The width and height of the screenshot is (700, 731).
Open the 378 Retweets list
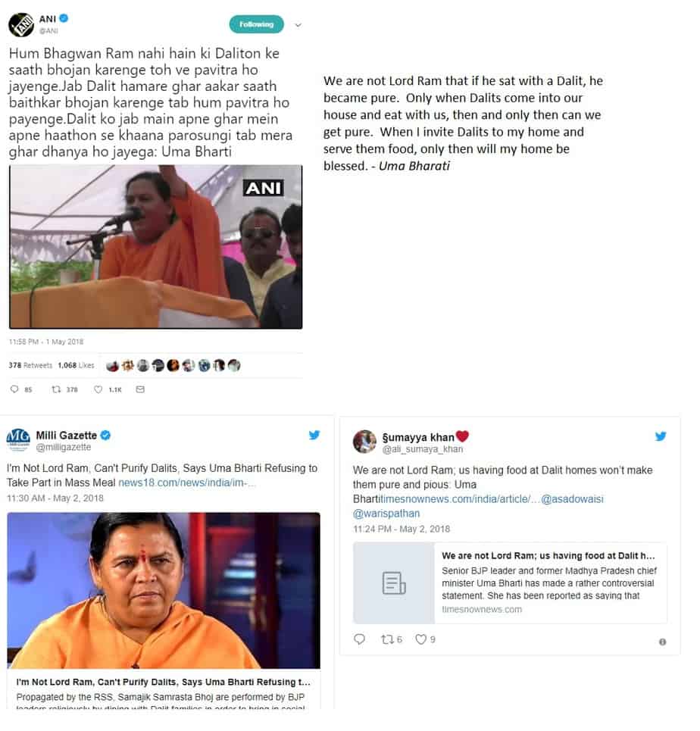coord(30,365)
